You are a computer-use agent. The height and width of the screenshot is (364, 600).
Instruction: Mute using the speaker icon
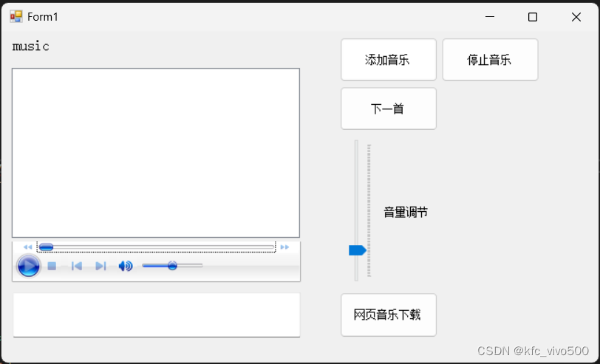(126, 266)
